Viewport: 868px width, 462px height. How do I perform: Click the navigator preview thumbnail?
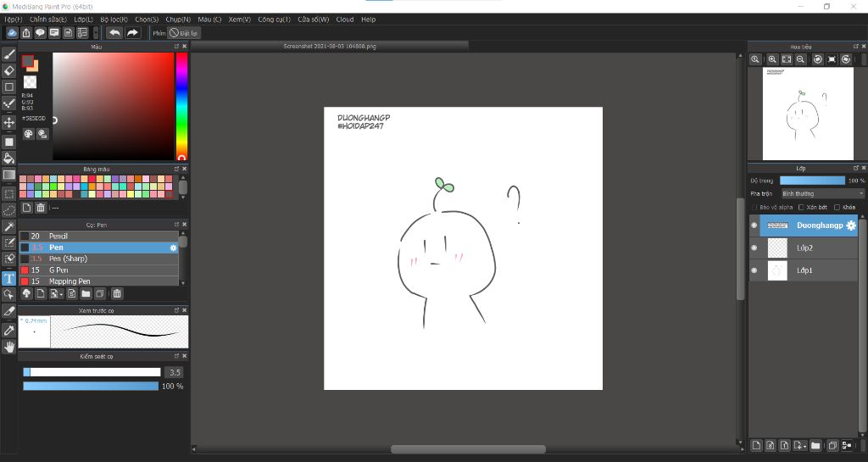click(808, 114)
